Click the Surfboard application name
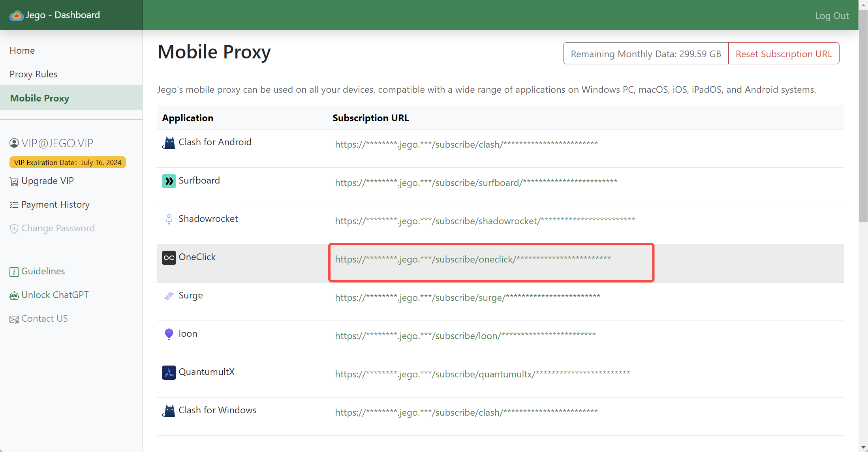Image resolution: width=868 pixels, height=452 pixels. coord(199,180)
